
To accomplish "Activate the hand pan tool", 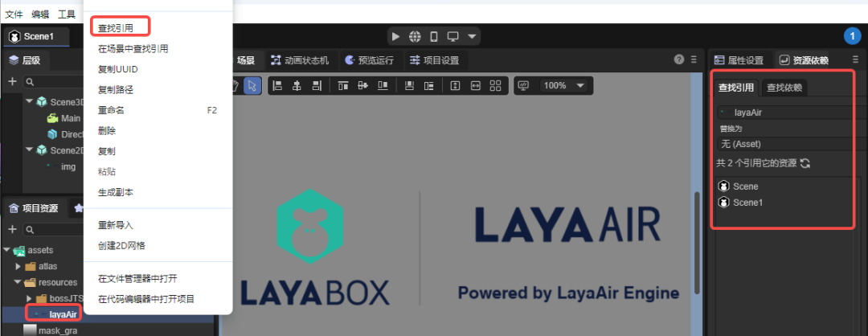I will click(x=235, y=86).
